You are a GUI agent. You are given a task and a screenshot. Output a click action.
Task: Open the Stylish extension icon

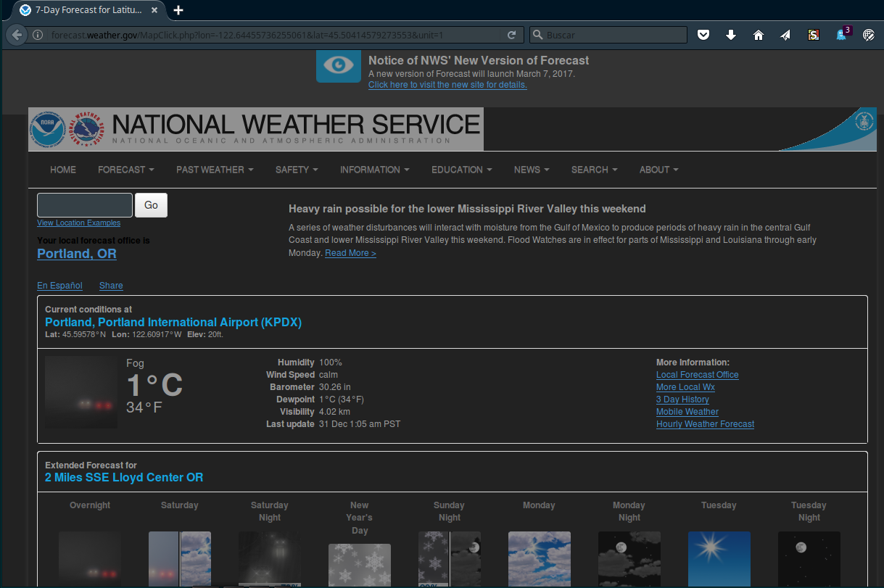[x=813, y=34]
